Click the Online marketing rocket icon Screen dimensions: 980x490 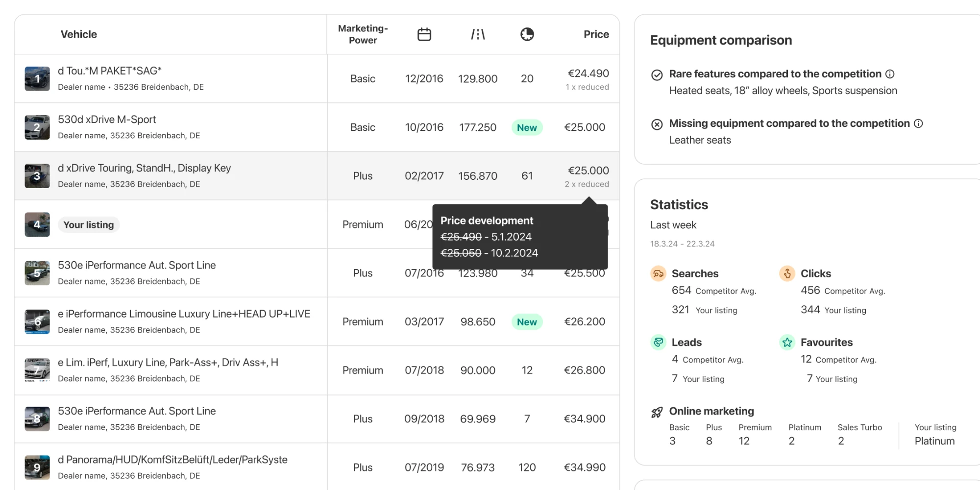coord(657,412)
